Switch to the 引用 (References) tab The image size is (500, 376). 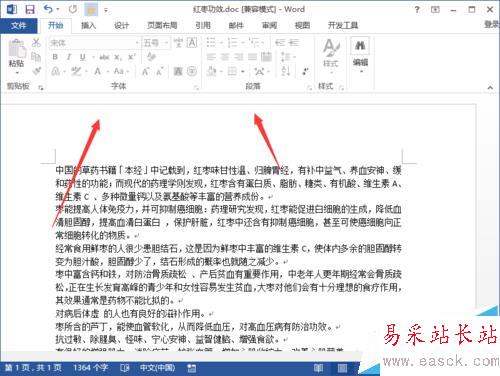pos(203,25)
